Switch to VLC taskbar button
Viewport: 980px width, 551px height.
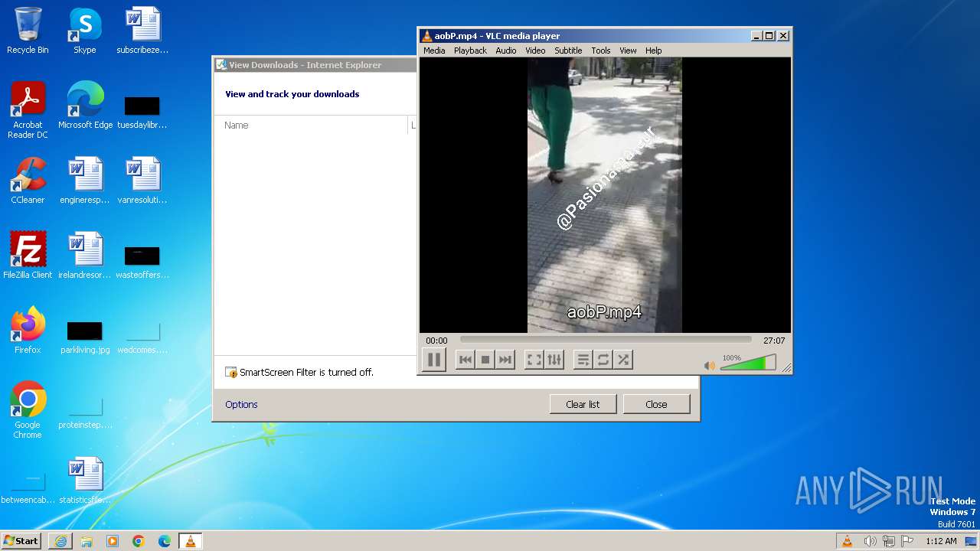click(x=190, y=541)
